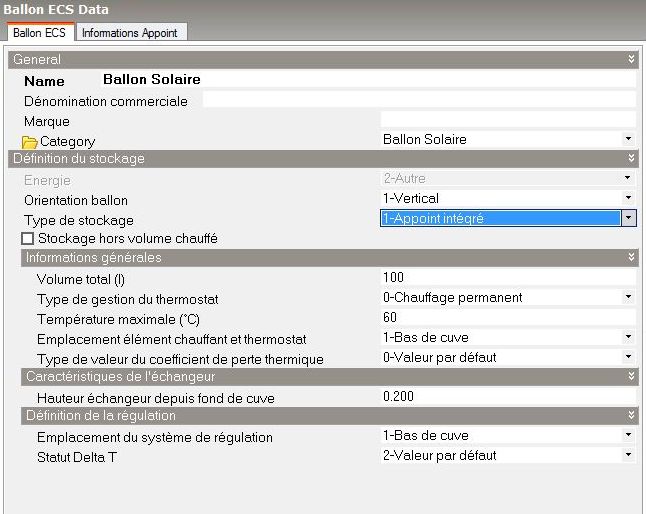Open the Orientation ballon dropdown
646x514 pixels.
pyautogui.click(x=628, y=198)
